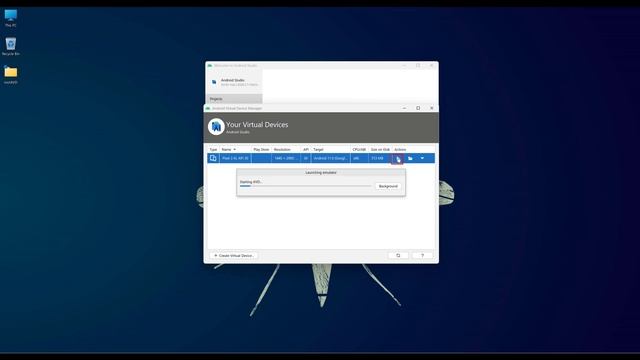Viewport: 640px width, 360px height.
Task: Refresh the virtual device list
Action: [x=398, y=256]
